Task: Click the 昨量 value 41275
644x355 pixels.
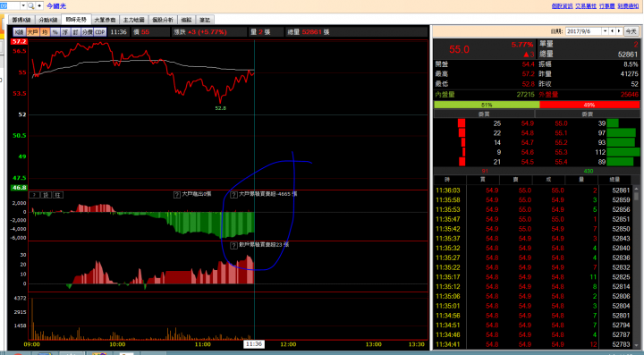Action: click(x=629, y=74)
